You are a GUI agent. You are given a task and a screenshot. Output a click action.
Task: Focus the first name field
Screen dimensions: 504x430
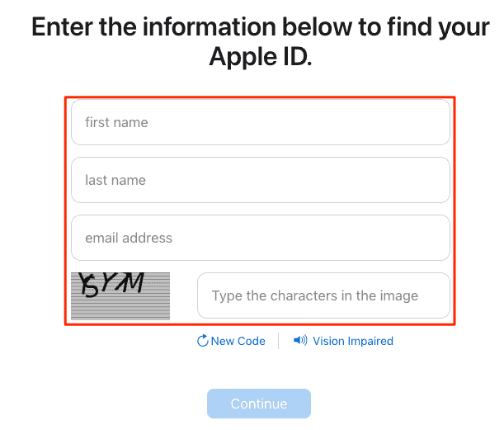[261, 122]
